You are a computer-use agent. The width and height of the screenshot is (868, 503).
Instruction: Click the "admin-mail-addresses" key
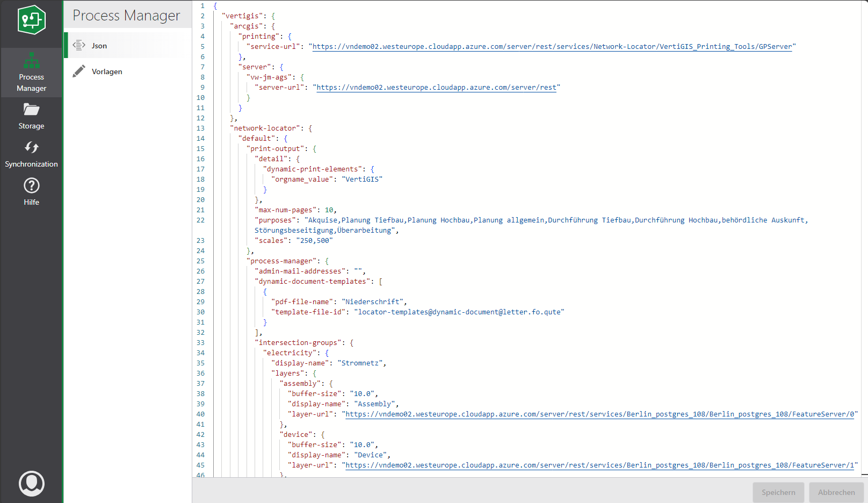300,271
